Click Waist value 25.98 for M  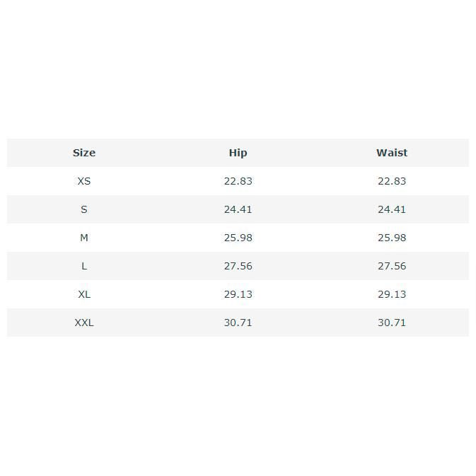[x=392, y=238]
